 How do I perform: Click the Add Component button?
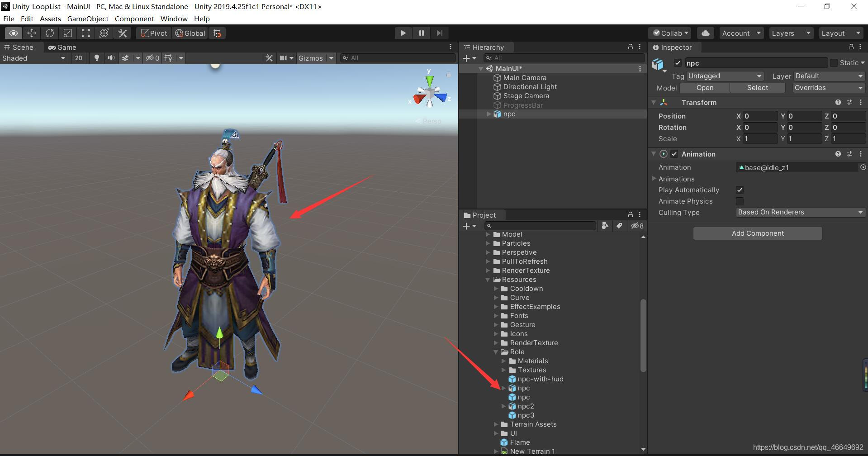758,233
